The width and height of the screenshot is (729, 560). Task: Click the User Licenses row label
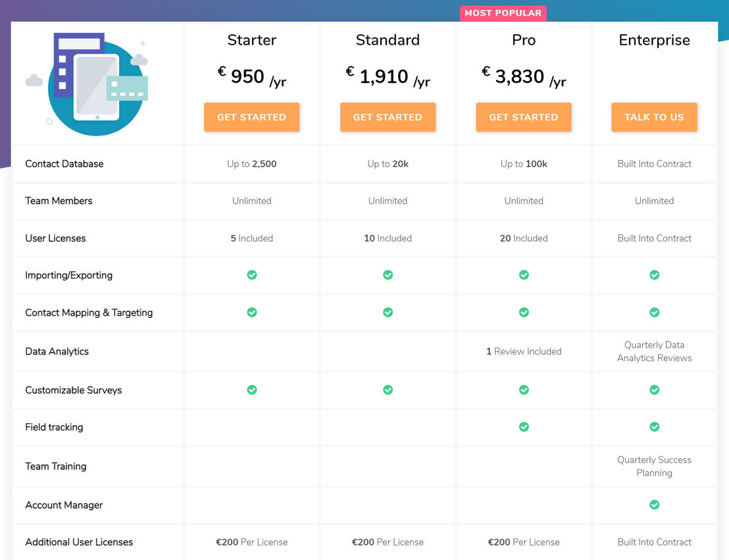(55, 238)
